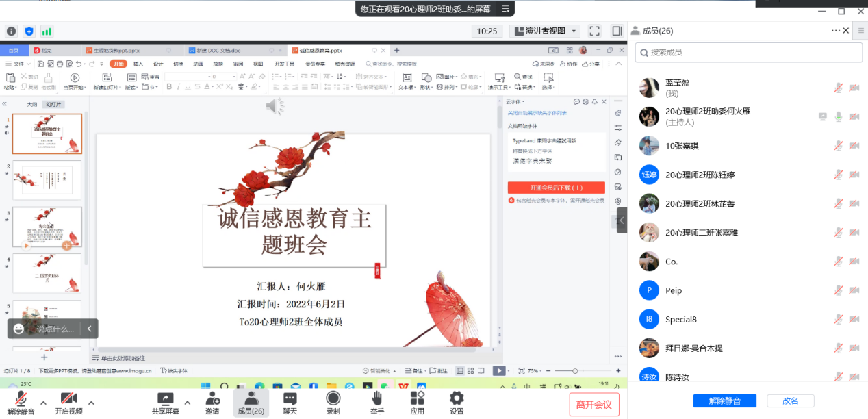Viewport: 868px width, 419px height.
Task: Open the apps (应用) icon
Action: click(x=417, y=399)
